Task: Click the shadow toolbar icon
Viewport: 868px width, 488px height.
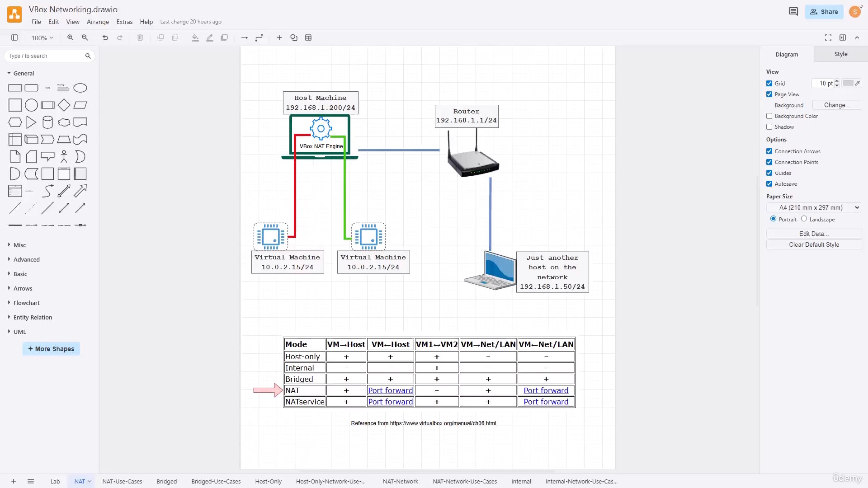Action: pos(224,38)
